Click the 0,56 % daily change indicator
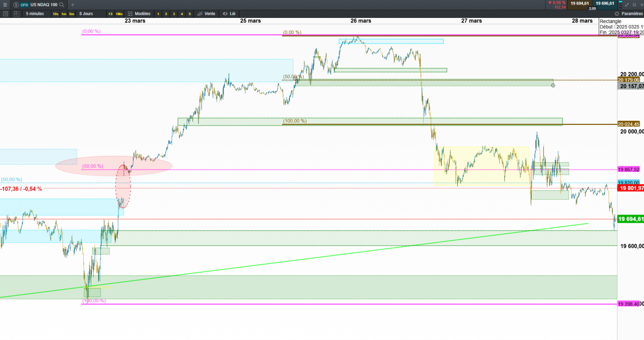 [557, 3]
